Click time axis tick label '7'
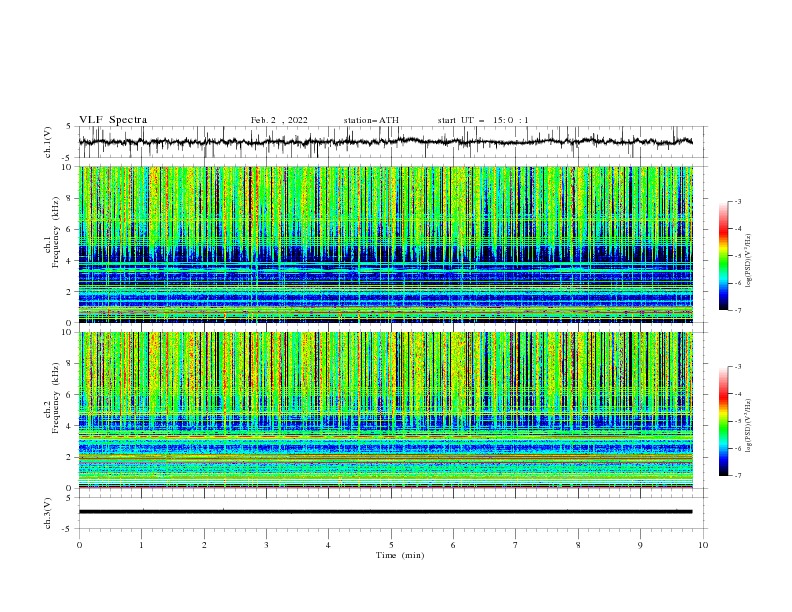792x612 pixels. [x=516, y=545]
